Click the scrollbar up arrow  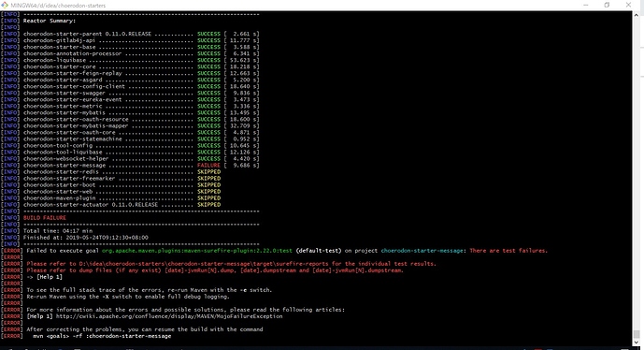click(x=637, y=14)
